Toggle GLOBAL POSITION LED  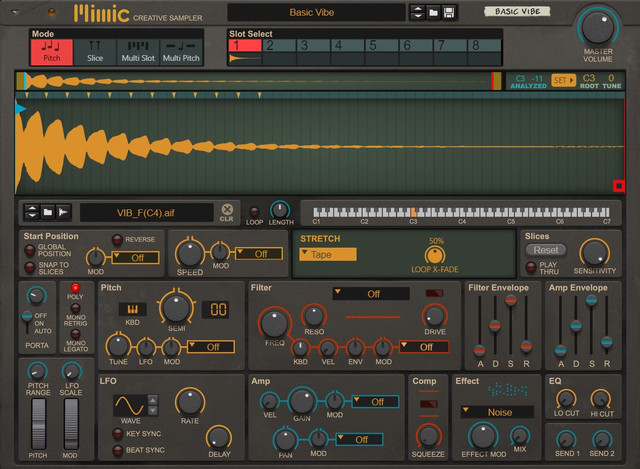tap(29, 250)
